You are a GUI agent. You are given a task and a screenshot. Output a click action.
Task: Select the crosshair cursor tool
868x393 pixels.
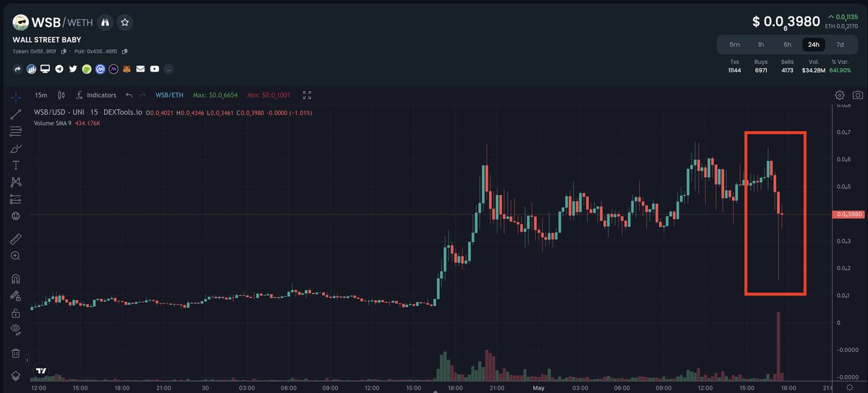pyautogui.click(x=15, y=97)
